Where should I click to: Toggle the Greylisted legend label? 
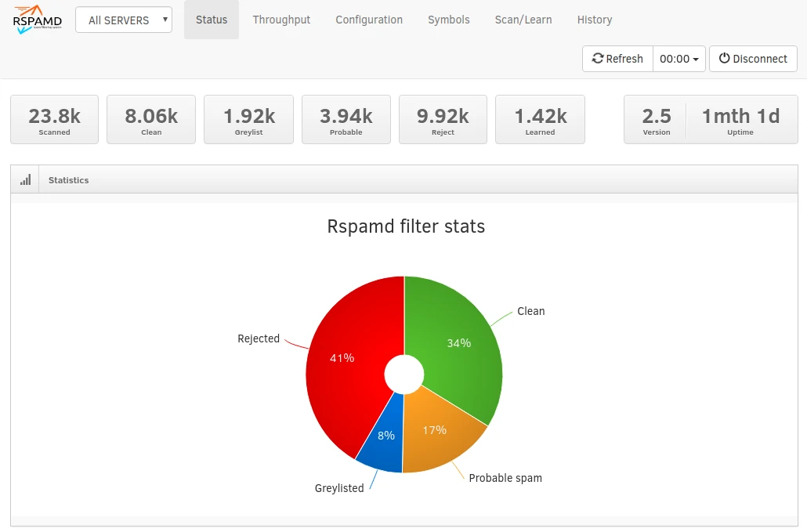click(339, 487)
